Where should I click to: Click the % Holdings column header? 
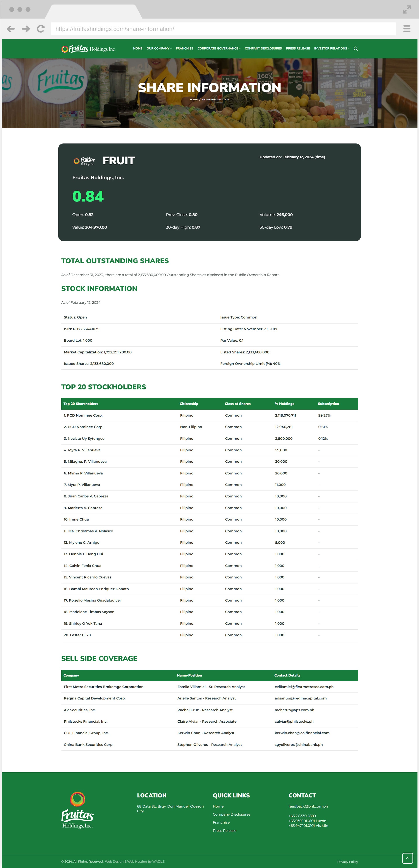[285, 404]
